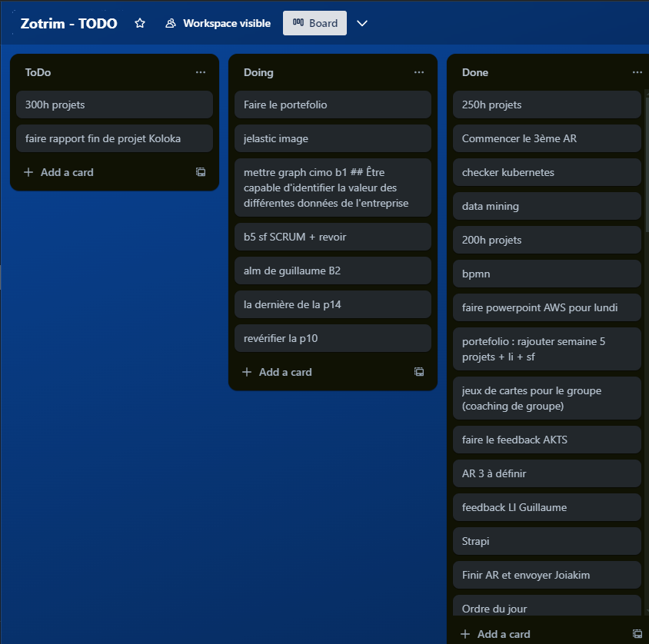Viewport: 649px width, 644px height.
Task: Select the Board view tab
Action: pos(315,24)
